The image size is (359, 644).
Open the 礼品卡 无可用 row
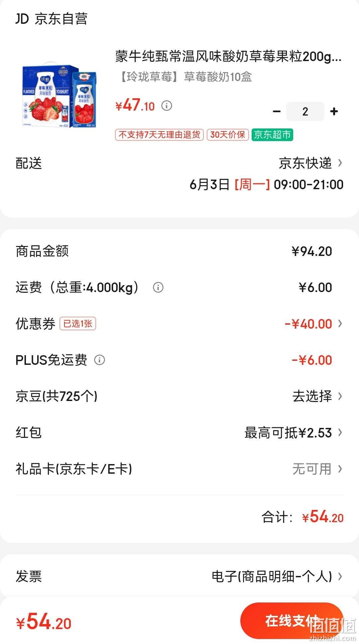coord(179,469)
